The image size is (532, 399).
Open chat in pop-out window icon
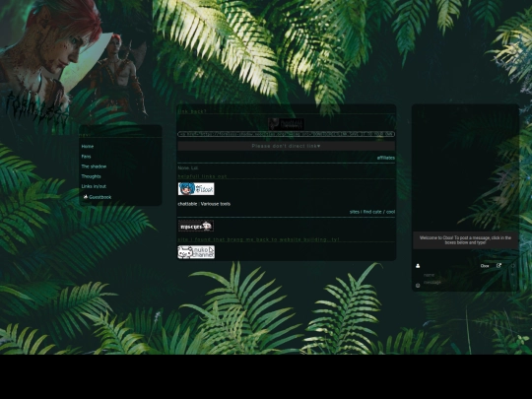coord(499,265)
